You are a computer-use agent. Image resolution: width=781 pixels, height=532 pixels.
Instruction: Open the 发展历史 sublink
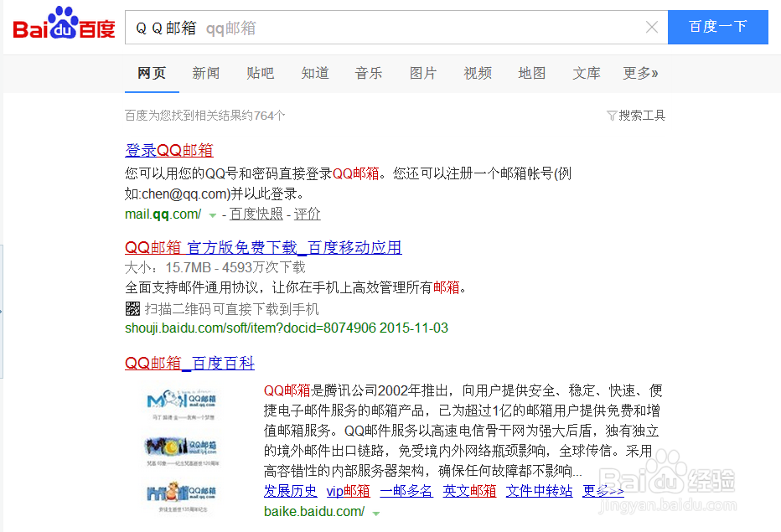pos(290,491)
